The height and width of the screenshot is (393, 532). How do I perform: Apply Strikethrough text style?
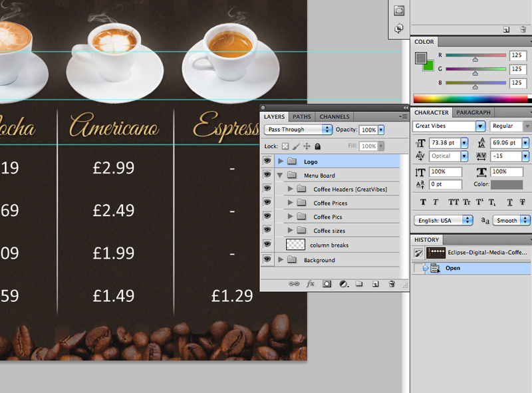point(522,202)
